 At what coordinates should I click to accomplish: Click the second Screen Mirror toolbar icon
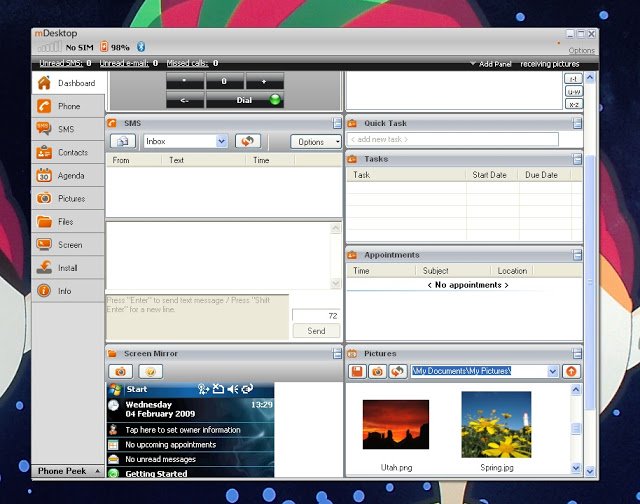click(151, 372)
